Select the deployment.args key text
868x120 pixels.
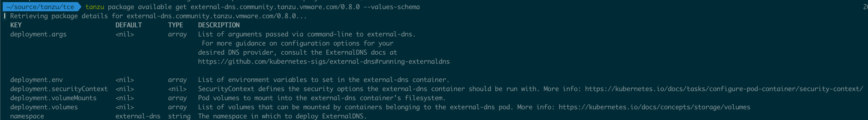tap(38, 34)
